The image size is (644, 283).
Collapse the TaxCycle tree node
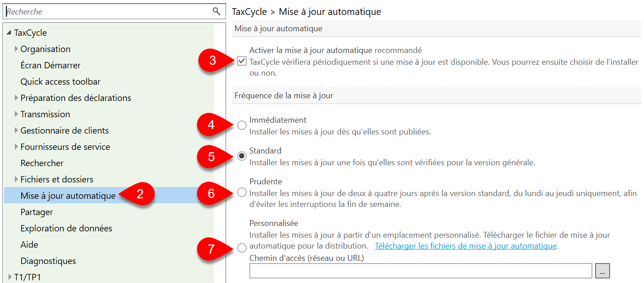pyautogui.click(x=10, y=33)
